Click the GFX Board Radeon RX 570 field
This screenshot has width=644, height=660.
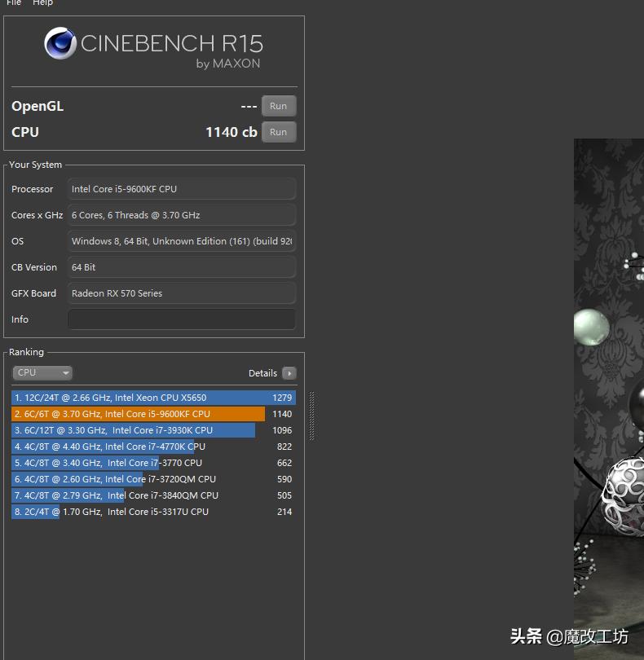click(x=181, y=293)
